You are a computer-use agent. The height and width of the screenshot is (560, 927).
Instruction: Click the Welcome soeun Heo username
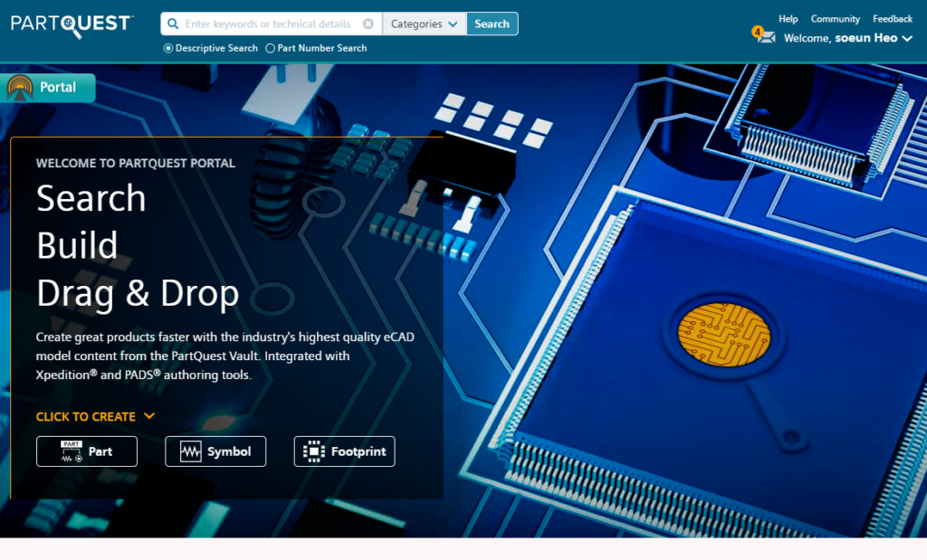865,38
